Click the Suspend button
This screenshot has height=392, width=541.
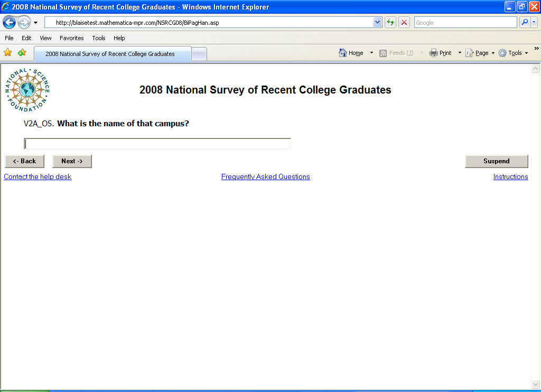[497, 161]
